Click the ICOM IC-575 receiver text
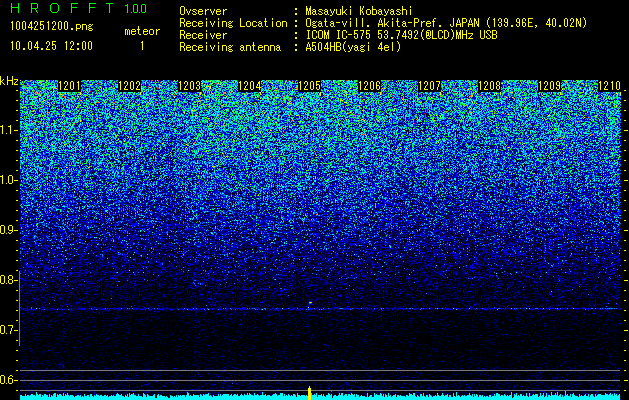Screen dimensions: 629x400 pyautogui.click(x=402, y=35)
